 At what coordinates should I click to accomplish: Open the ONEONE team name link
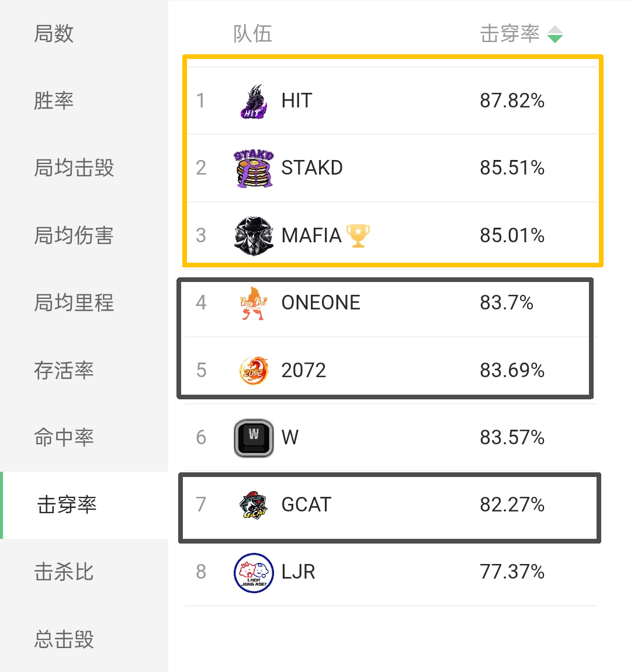[321, 303]
